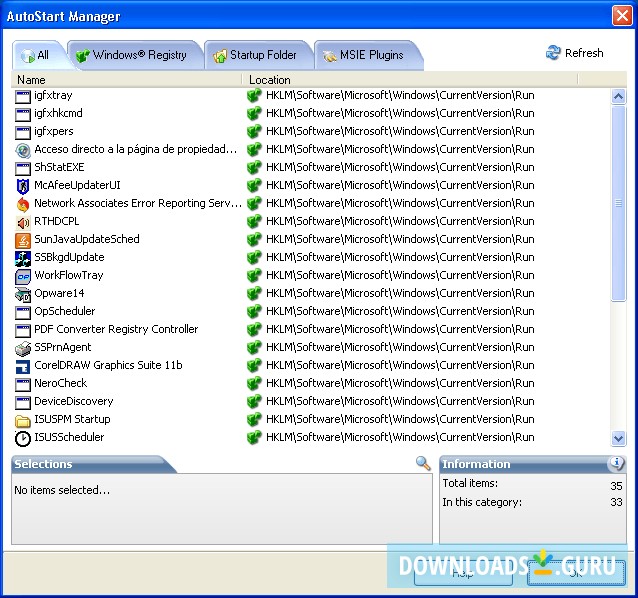
Task: Select the ISUSPM Startup entry name
Action: (72, 419)
